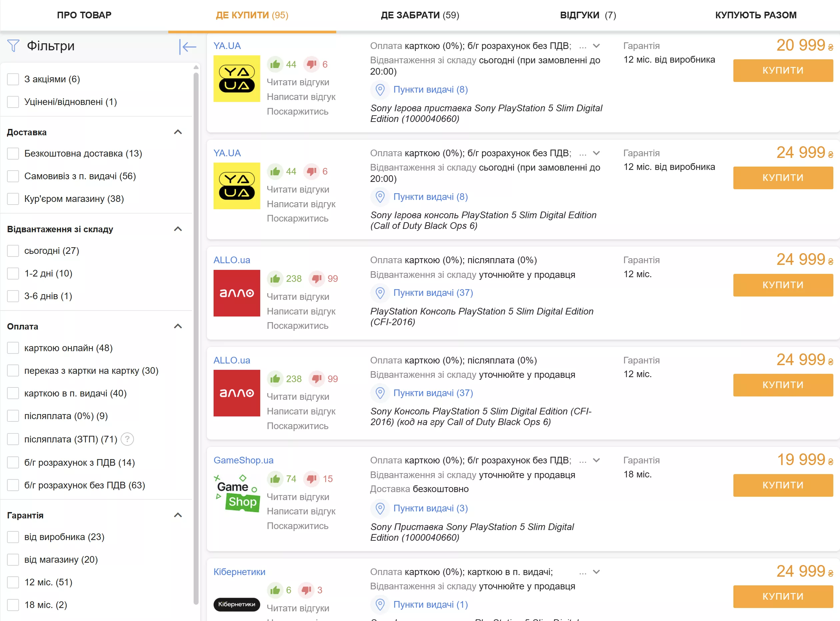Collapse the filters sidebar with arrow icon
The width and height of the screenshot is (840, 621).
click(x=188, y=46)
